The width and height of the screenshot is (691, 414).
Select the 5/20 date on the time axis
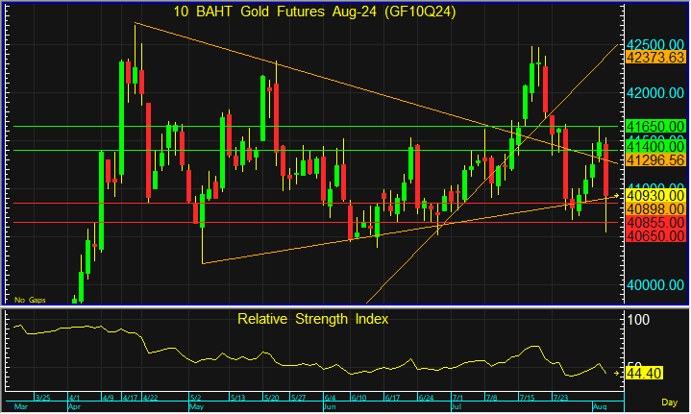click(271, 398)
